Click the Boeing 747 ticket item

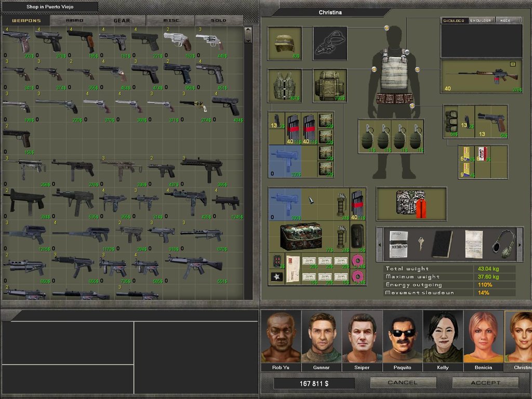(398, 244)
